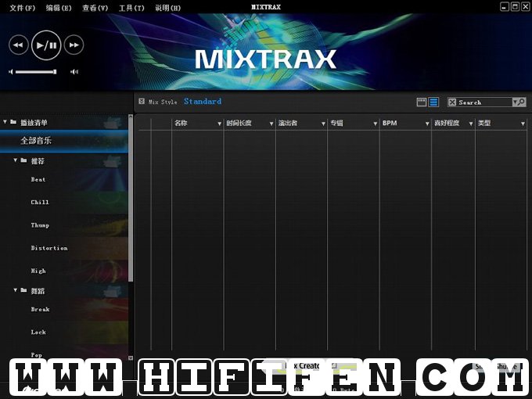Collapse the 播放清单 tree node
Viewport: 532px width, 399px height.
click(x=5, y=121)
